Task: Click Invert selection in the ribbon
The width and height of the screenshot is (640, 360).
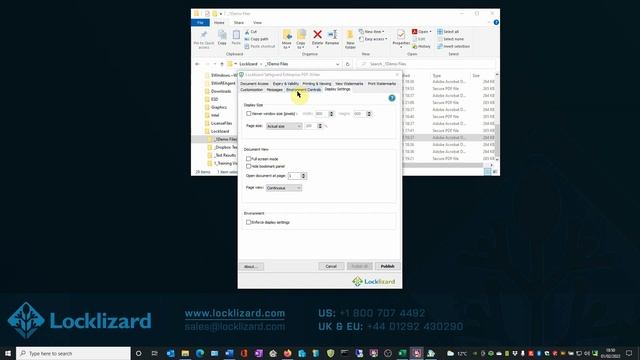Action: 453,47
